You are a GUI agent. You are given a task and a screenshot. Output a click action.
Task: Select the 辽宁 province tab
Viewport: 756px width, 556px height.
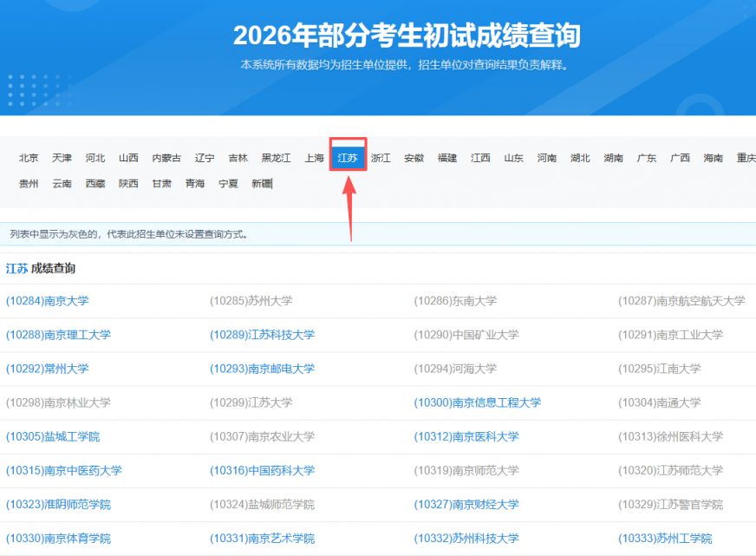(x=205, y=158)
